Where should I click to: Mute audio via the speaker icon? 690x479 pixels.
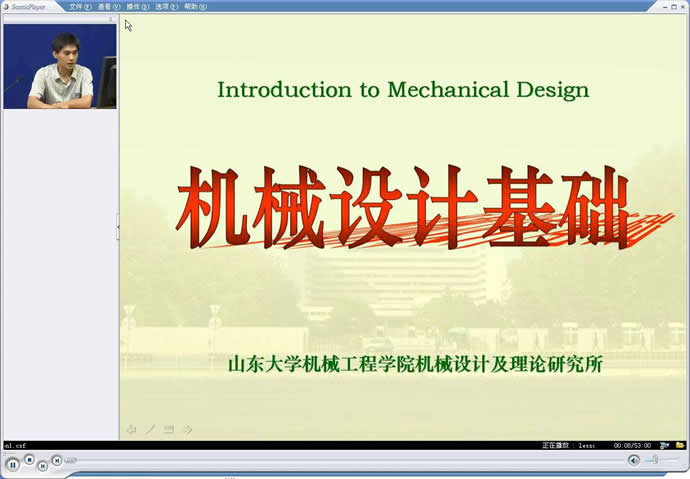pyautogui.click(x=634, y=461)
